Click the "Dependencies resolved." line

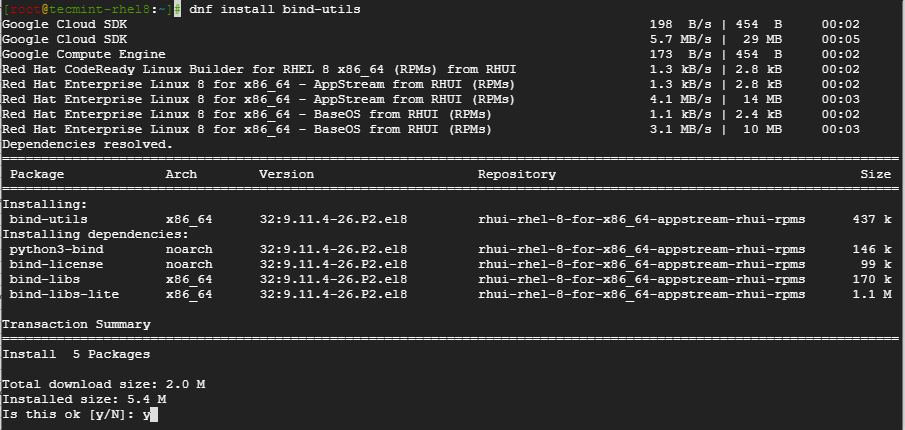87,144
